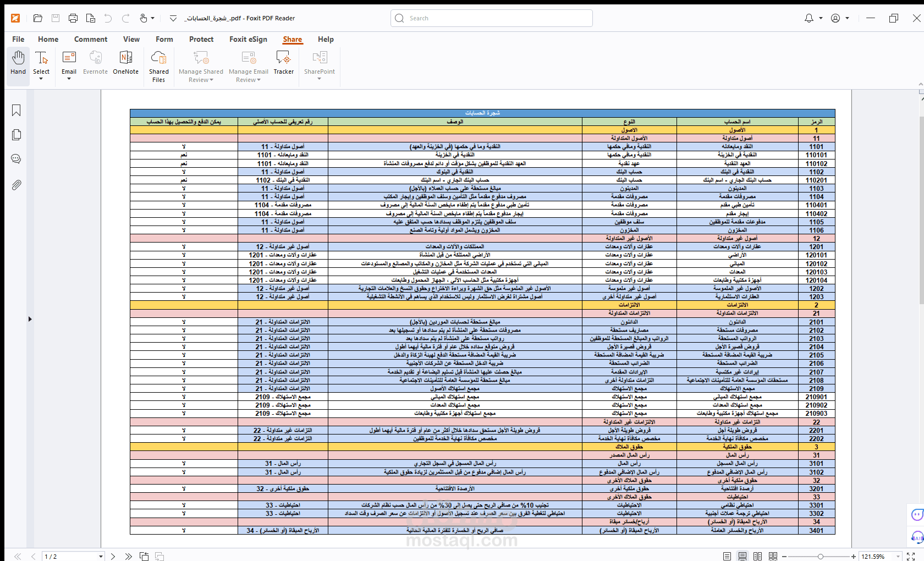924x561 pixels.
Task: Expand the left navigation pane arrow
Action: (30, 319)
